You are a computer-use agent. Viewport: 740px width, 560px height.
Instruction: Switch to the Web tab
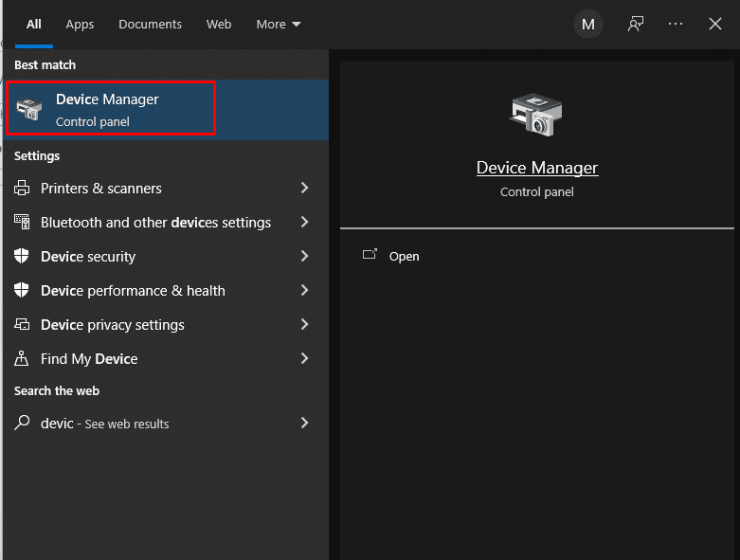(x=219, y=24)
